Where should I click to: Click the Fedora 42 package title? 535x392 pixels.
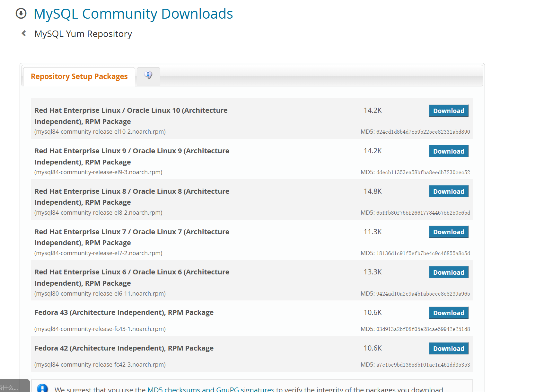pyautogui.click(x=124, y=348)
